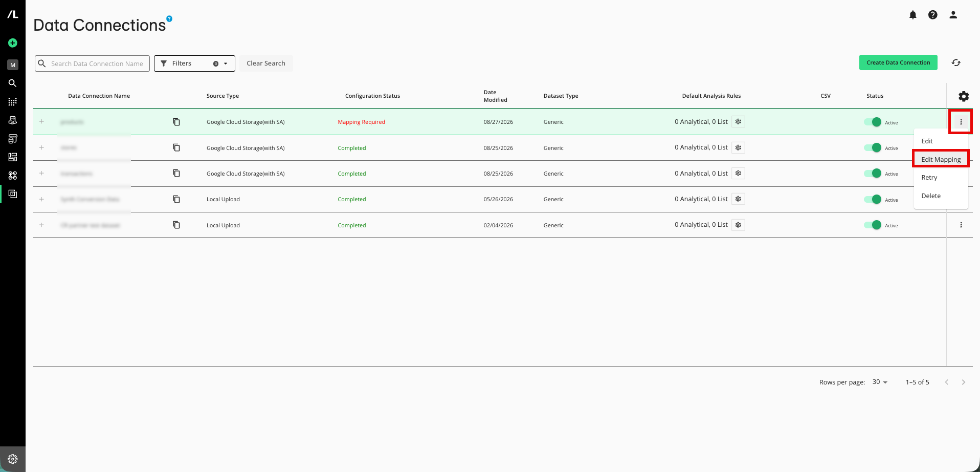The image size is (980, 472).
Task: Open analysis rules gear in the 02/04/2026 row
Action: (x=738, y=225)
